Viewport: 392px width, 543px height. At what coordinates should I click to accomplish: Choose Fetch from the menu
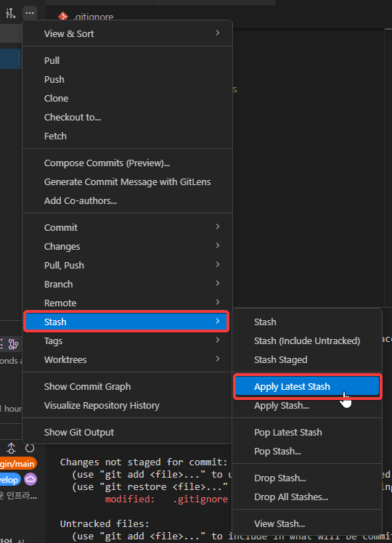(x=127, y=136)
